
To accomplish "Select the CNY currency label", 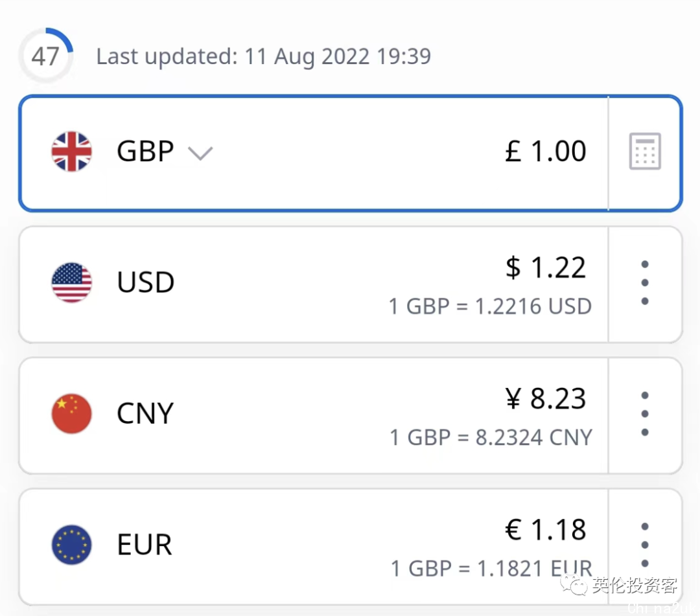I will coord(145,413).
